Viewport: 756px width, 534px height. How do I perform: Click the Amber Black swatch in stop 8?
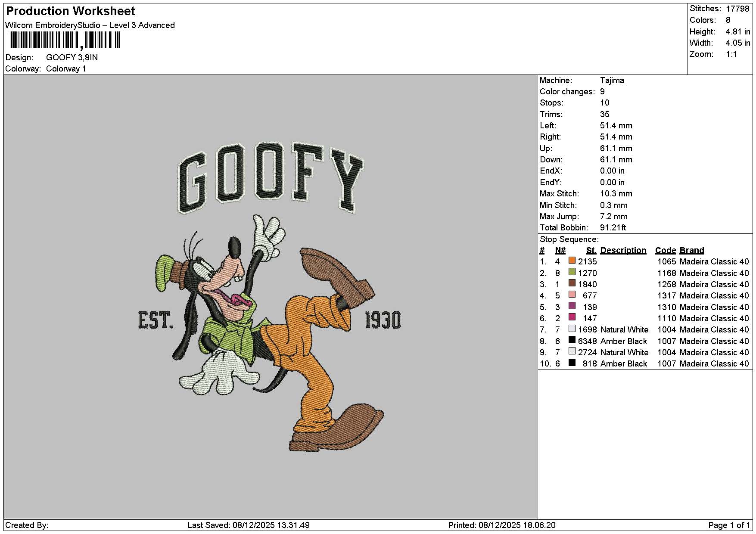pyautogui.click(x=572, y=340)
